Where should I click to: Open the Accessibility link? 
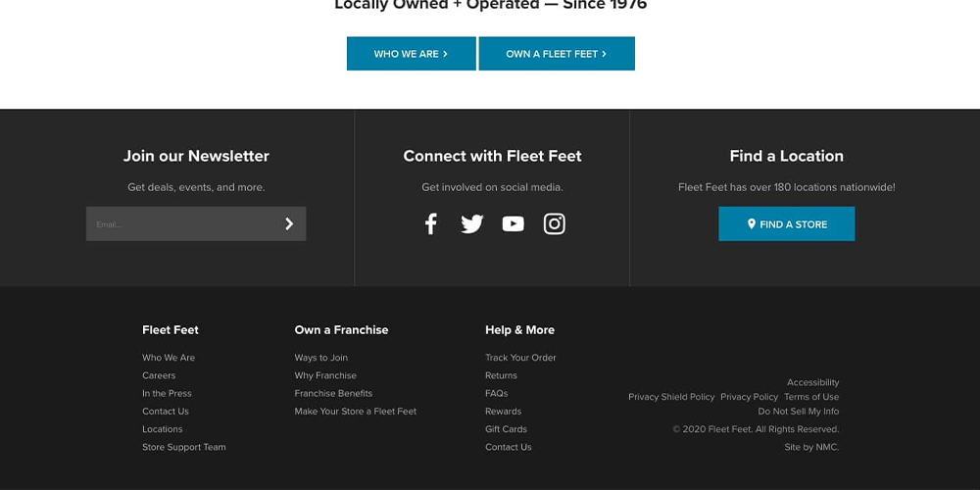(x=813, y=382)
